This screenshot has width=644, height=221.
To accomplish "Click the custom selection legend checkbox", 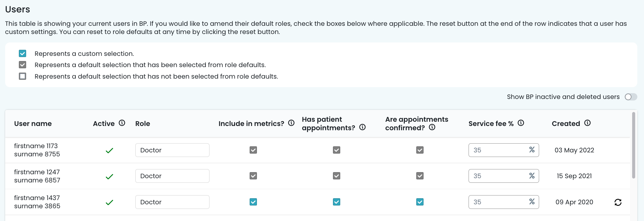I will coord(22,53).
